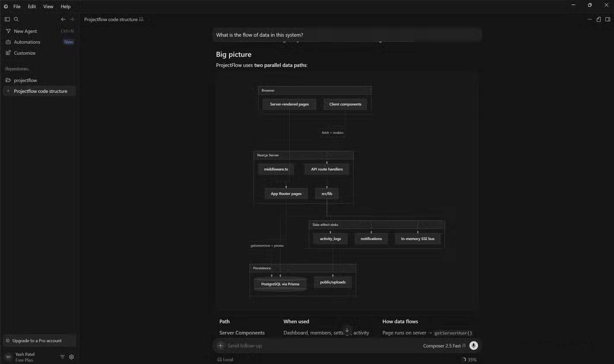Viewport: 614px width, 364px height.
Task: Select the Projectflow code structure tab title
Action: click(111, 19)
